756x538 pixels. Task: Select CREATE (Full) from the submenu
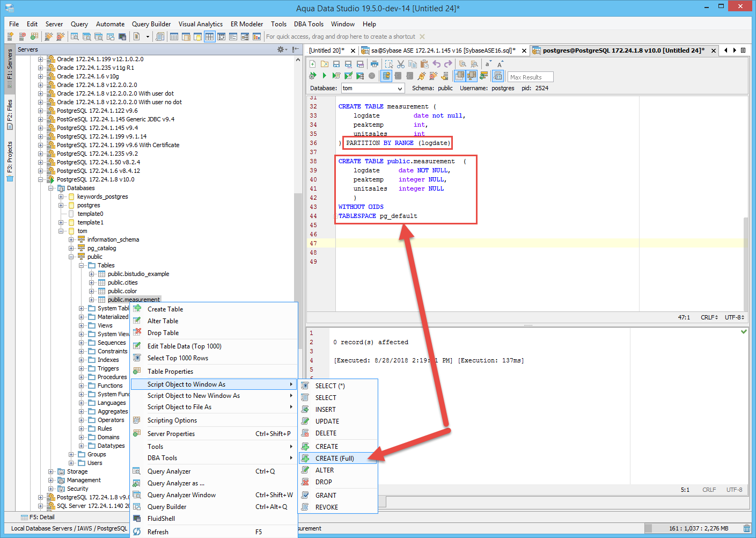334,458
